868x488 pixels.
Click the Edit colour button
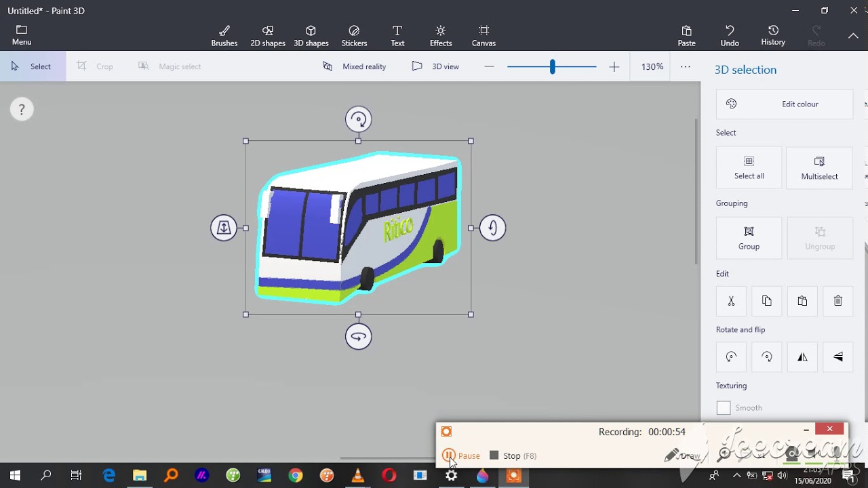tap(784, 104)
